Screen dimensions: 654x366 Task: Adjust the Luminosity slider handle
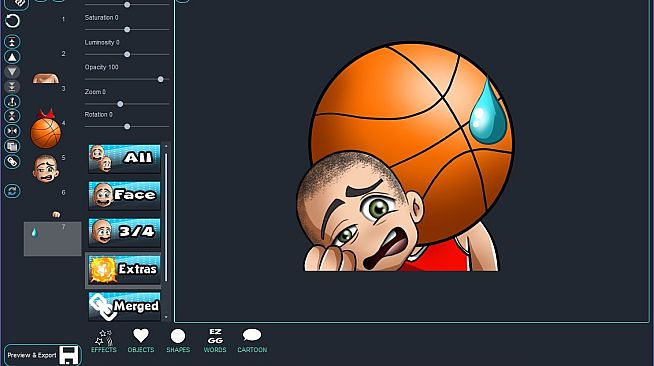[127, 55]
